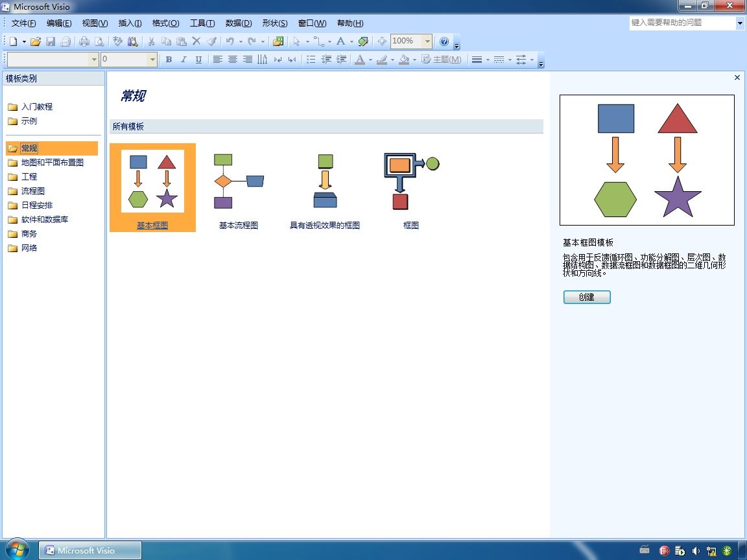The width and height of the screenshot is (747, 560).
Task: Open the Fill Color dropdown arrow
Action: click(x=414, y=60)
